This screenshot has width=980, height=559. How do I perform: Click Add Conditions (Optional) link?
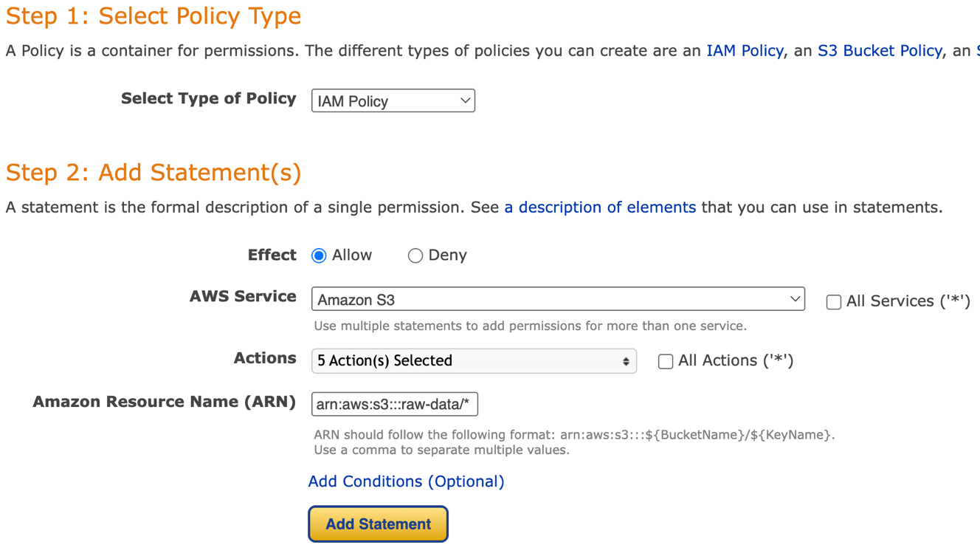pyautogui.click(x=406, y=481)
